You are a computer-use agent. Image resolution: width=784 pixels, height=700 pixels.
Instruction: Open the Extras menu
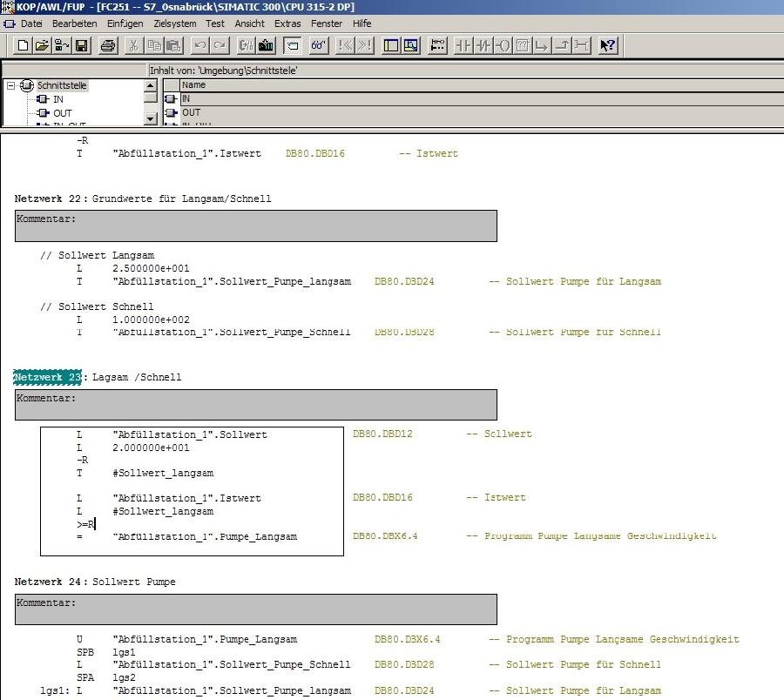287,24
